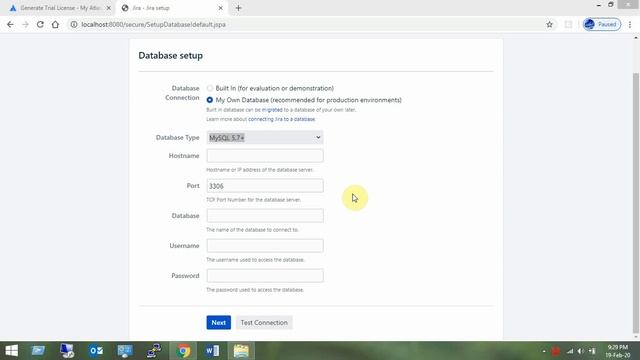
Task: Click the Test Connection button
Action: click(264, 322)
